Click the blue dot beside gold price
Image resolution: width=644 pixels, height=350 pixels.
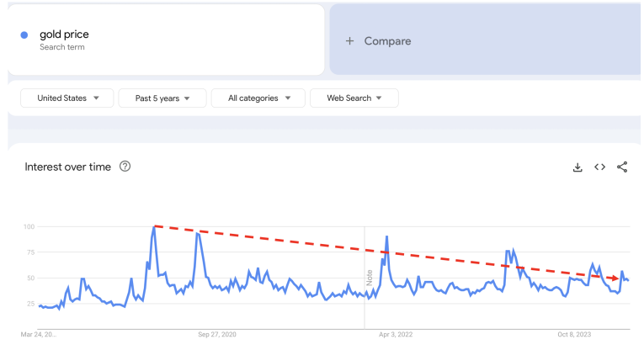tap(24, 34)
